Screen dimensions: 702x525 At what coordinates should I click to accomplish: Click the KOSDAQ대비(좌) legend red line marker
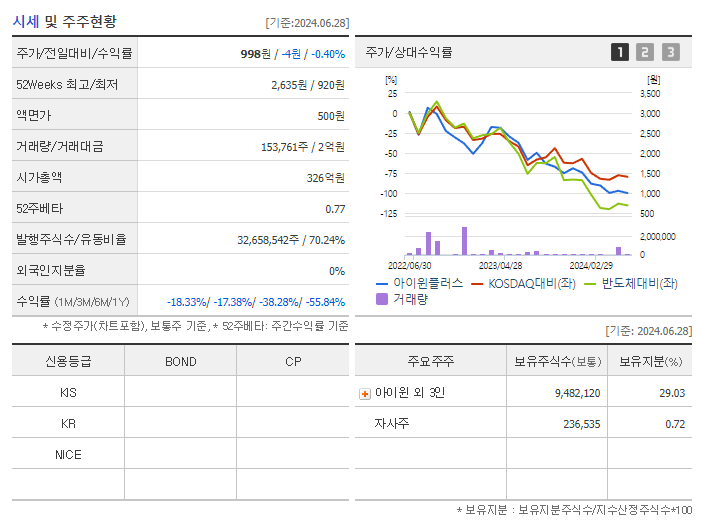click(477, 284)
